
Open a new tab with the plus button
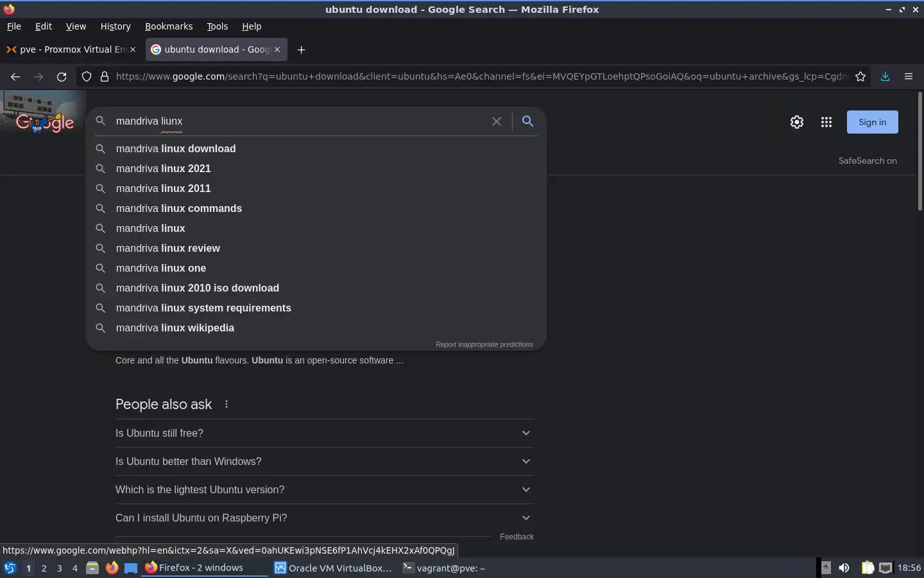tap(301, 49)
